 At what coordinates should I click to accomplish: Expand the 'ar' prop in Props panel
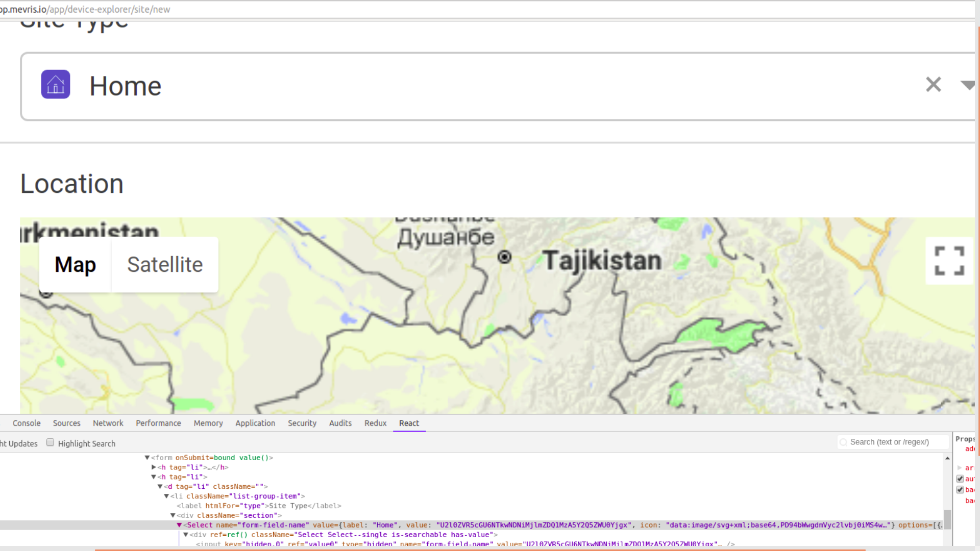click(960, 468)
